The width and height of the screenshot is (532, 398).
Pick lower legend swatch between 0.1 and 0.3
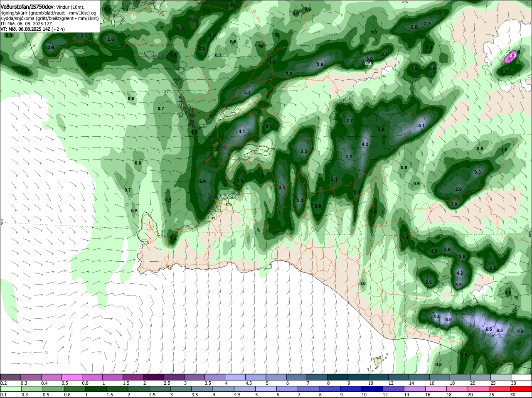point(12,389)
